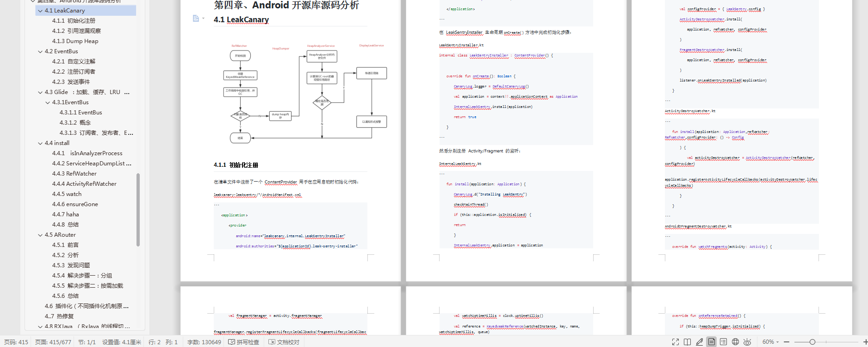This screenshot has height=347, width=868.
Task: Click the zoom slider handle
Action: (812, 342)
